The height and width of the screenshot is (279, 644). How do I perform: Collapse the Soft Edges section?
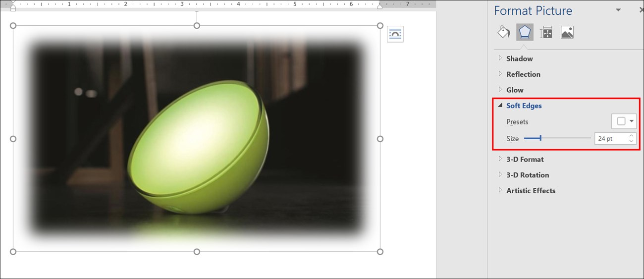(x=524, y=106)
